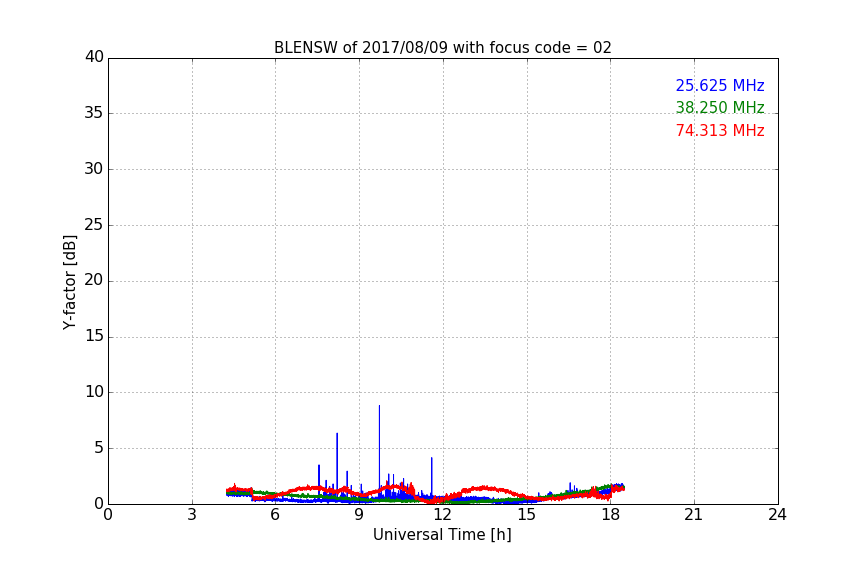Image resolution: width=864 pixels, height=576 pixels.
Task: Select the red '74.313 MHz' legend label
Action: click(x=720, y=131)
